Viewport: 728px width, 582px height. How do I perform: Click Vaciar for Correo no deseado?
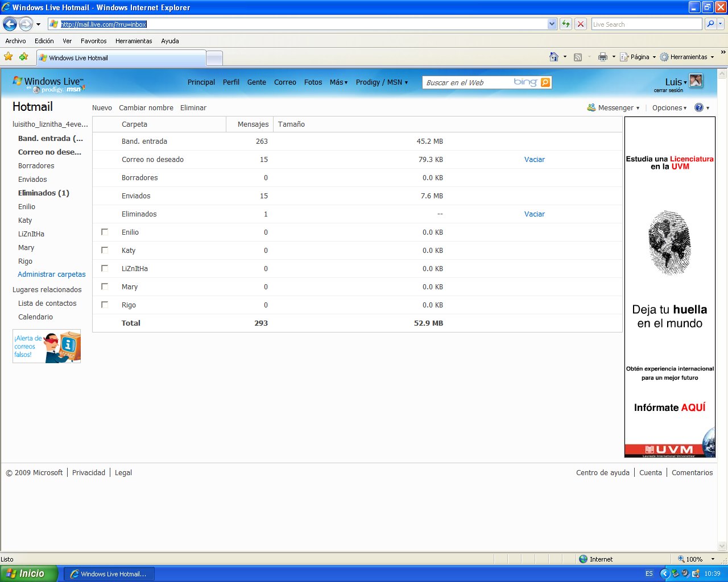coord(534,160)
